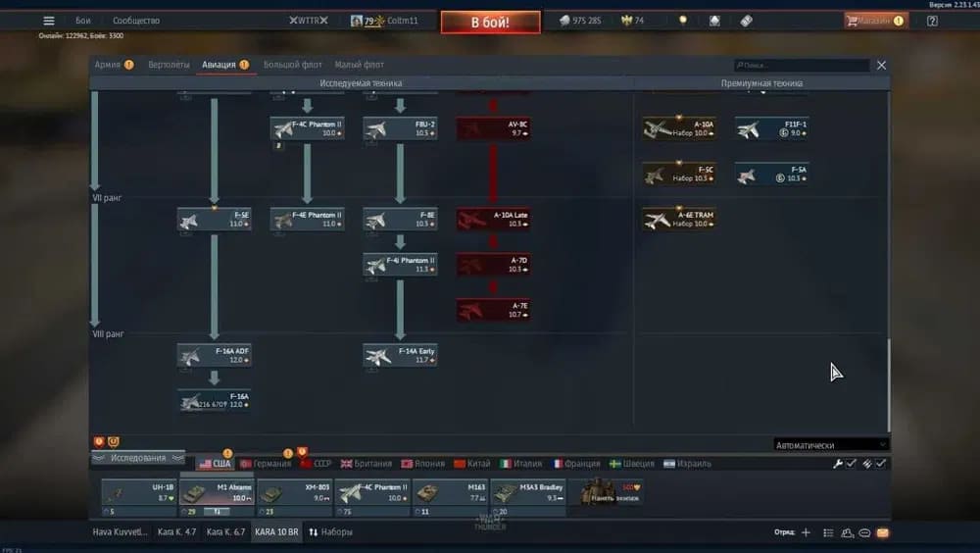The width and height of the screenshot is (980, 553).
Task: Select the A-10A Late aircraft
Action: click(x=493, y=220)
